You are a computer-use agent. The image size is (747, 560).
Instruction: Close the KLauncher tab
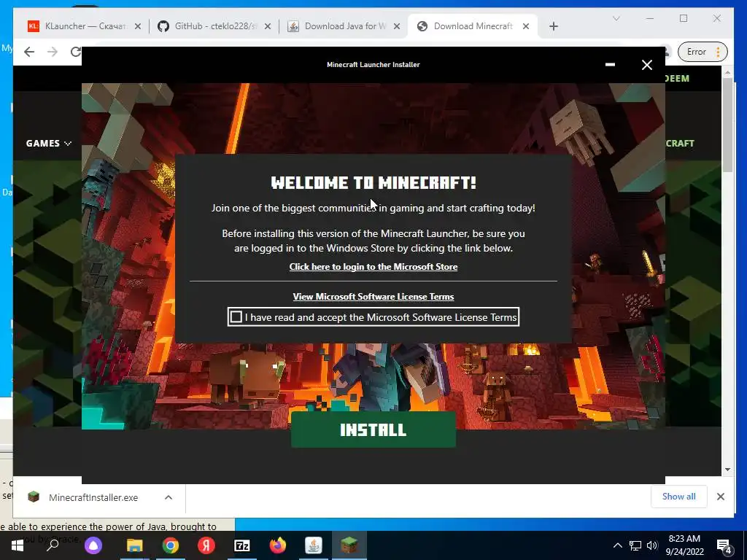[138, 26]
